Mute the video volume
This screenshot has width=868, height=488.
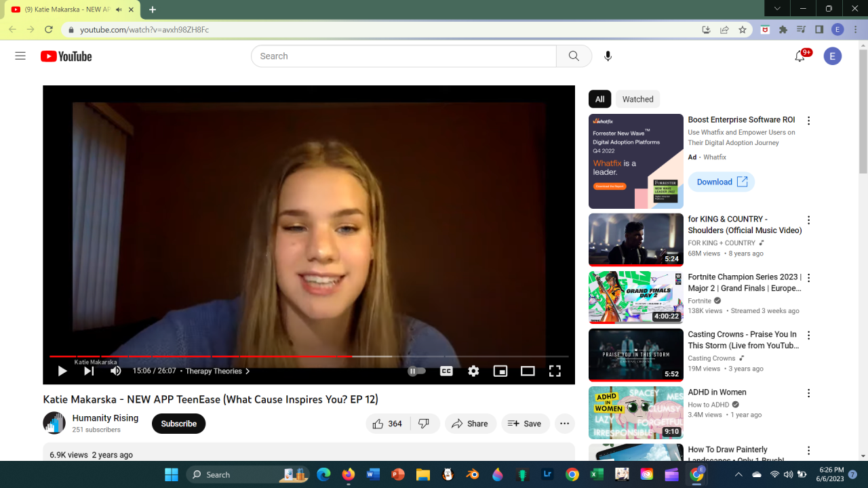(x=116, y=371)
